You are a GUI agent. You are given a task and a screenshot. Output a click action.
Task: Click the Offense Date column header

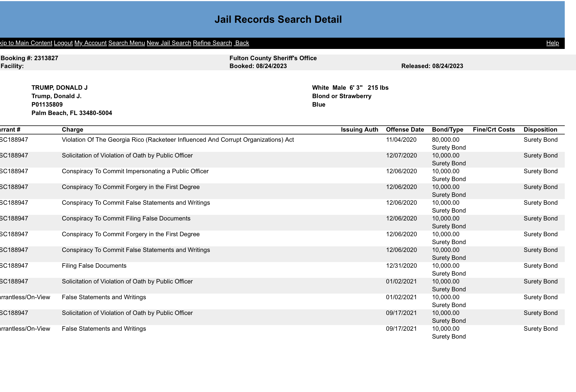tap(405, 130)
